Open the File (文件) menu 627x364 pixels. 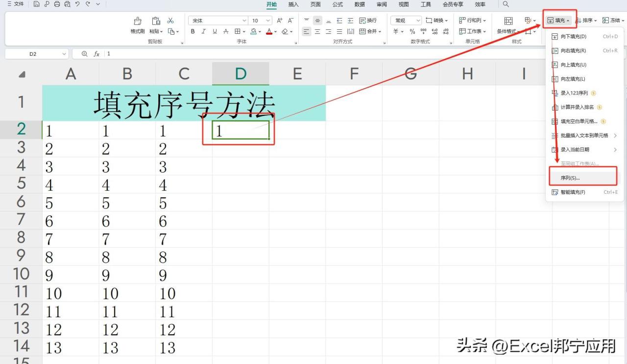[15, 4]
